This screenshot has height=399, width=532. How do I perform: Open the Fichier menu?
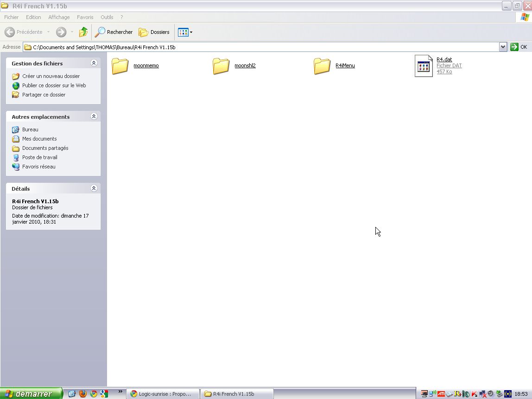[x=11, y=17]
